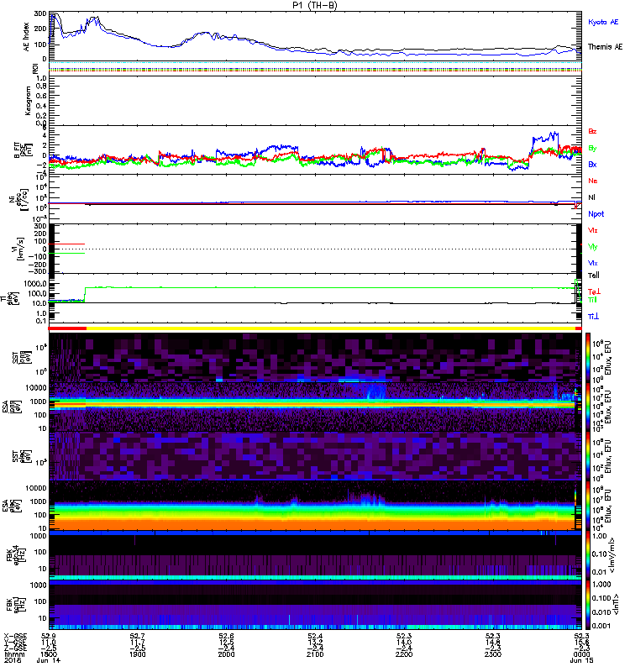Click the 2300 time tick label

493,654
